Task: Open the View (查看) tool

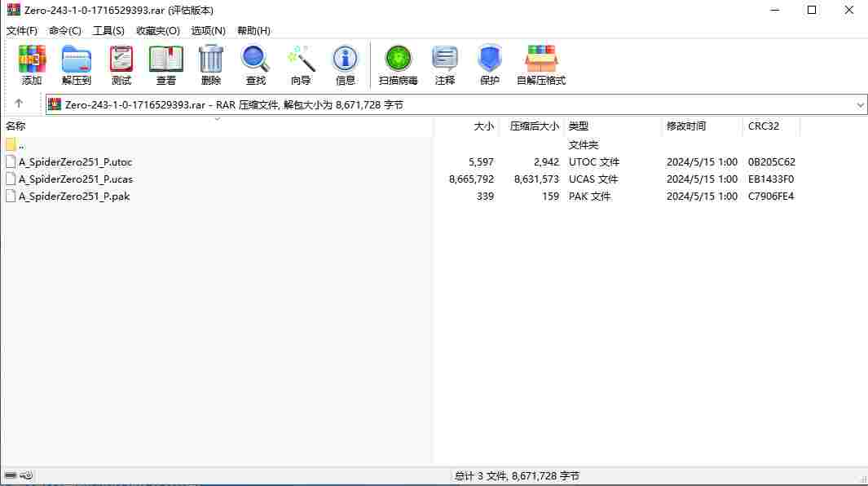Action: tap(166, 65)
